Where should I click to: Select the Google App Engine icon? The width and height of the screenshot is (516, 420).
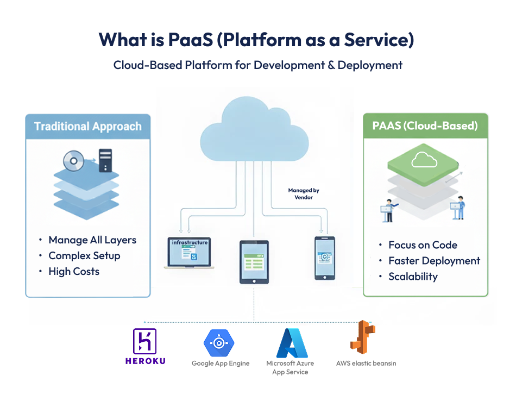(x=220, y=342)
